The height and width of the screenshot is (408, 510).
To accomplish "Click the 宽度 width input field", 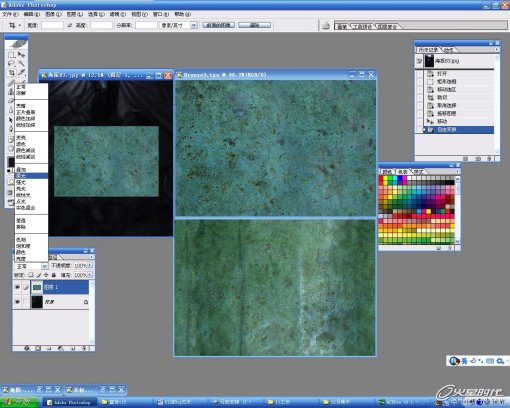I will pyautogui.click(x=52, y=25).
